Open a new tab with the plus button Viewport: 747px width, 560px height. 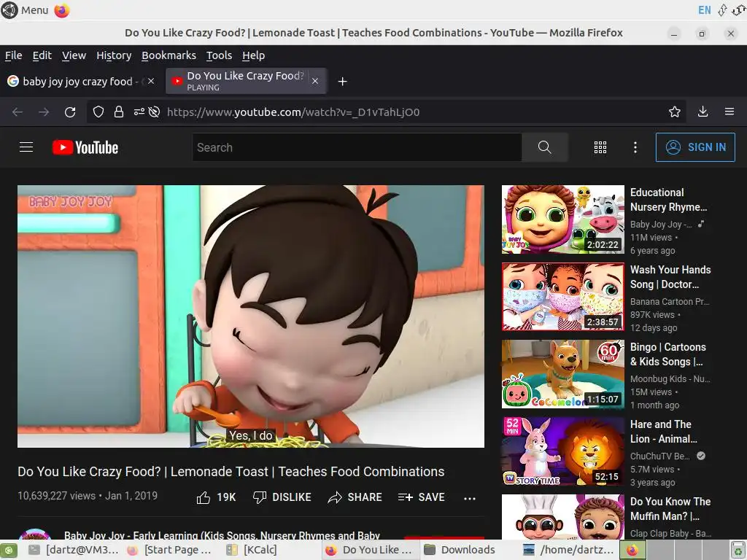[342, 82]
